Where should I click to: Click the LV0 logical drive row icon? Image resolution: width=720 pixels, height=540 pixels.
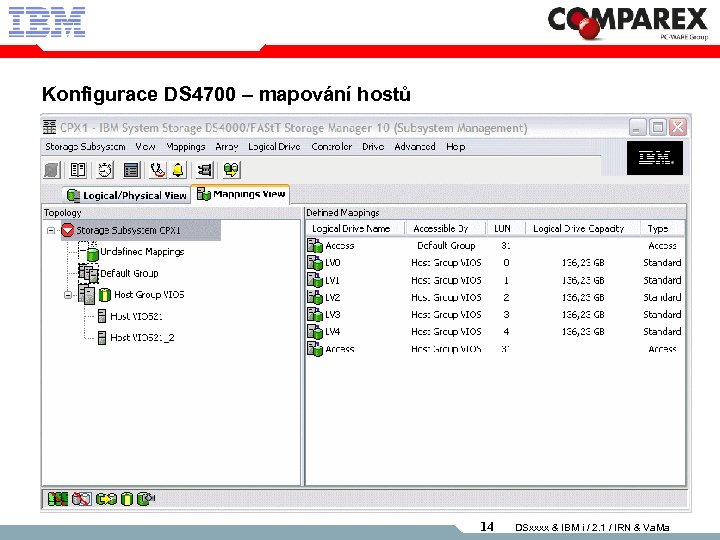315,263
